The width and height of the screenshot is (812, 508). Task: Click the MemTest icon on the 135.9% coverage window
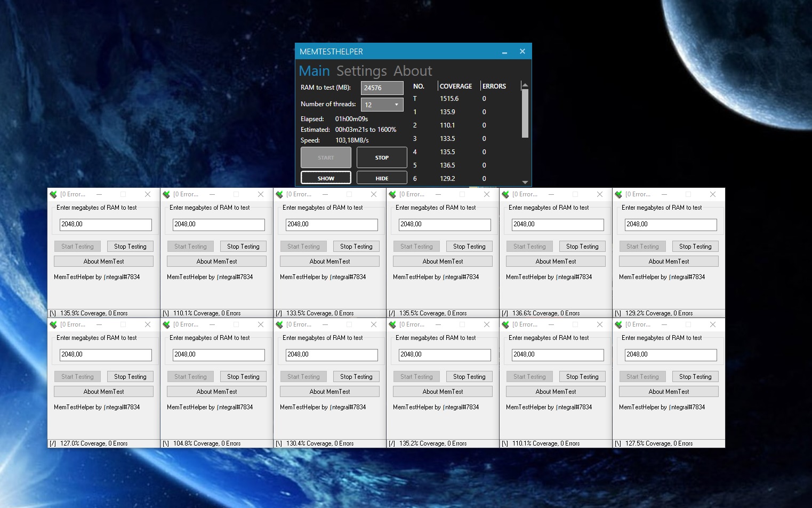[x=53, y=194]
